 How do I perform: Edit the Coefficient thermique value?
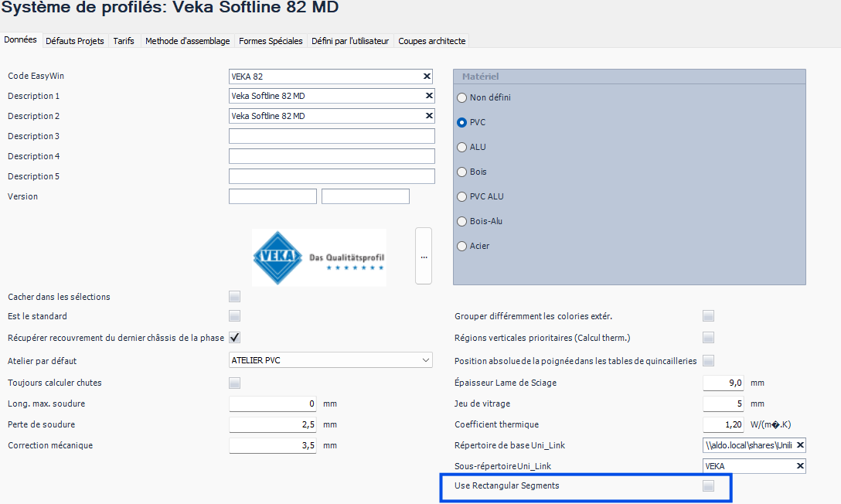[723, 424]
